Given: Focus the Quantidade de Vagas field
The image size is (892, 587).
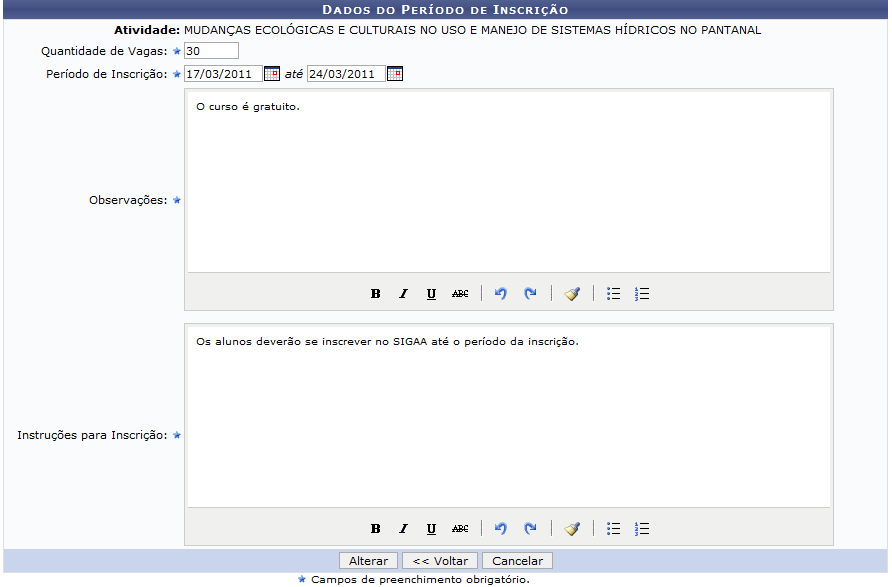Looking at the screenshot, I should [211, 51].
